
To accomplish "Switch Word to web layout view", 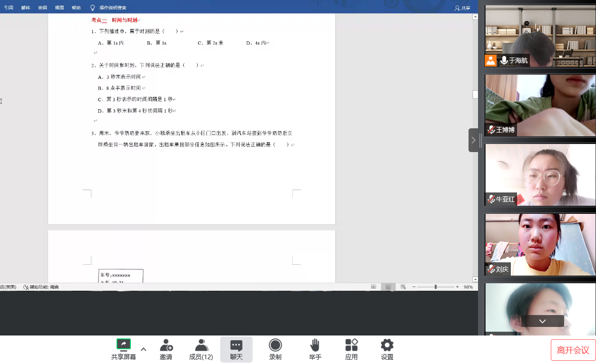I will [x=403, y=287].
